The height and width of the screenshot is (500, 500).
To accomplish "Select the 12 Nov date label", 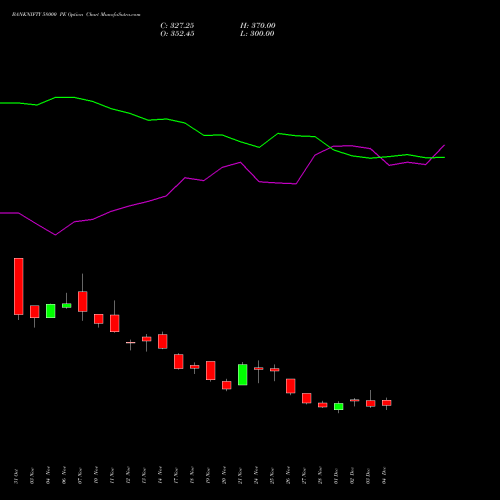I will 128,475.
